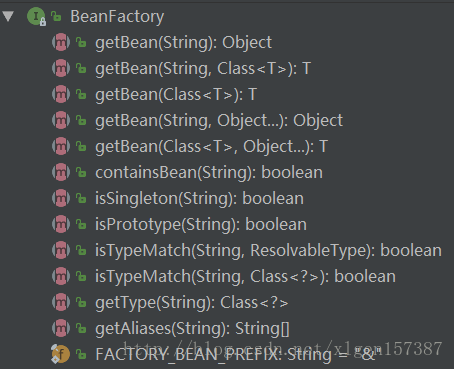
Task: Collapse the BeanFactory tree node
Action: [8, 16]
